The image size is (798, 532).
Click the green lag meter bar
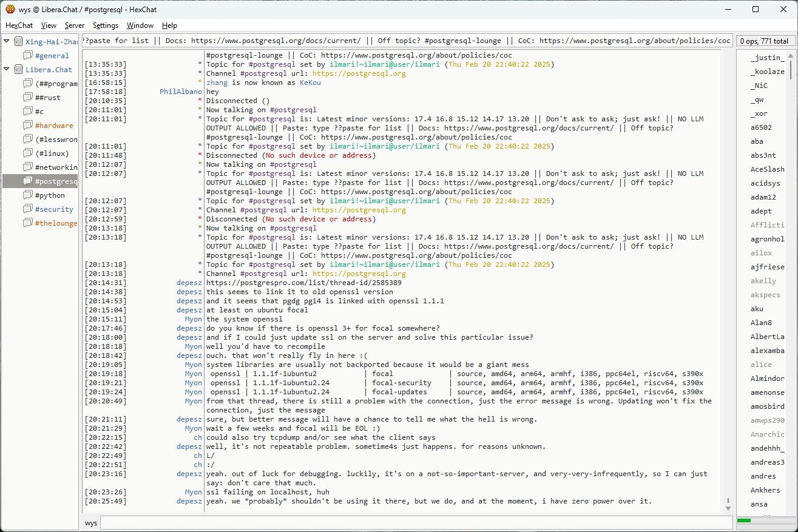pos(743,520)
